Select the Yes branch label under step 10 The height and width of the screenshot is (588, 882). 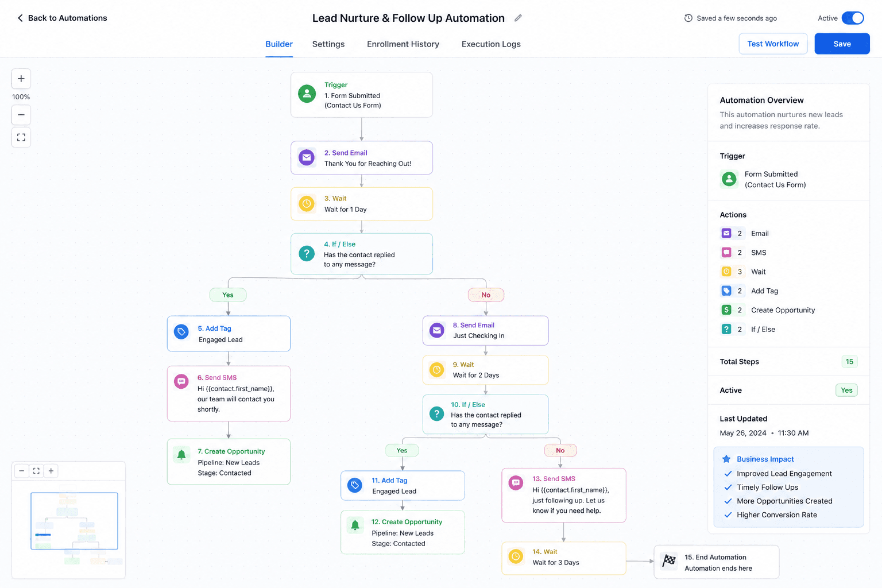point(402,450)
